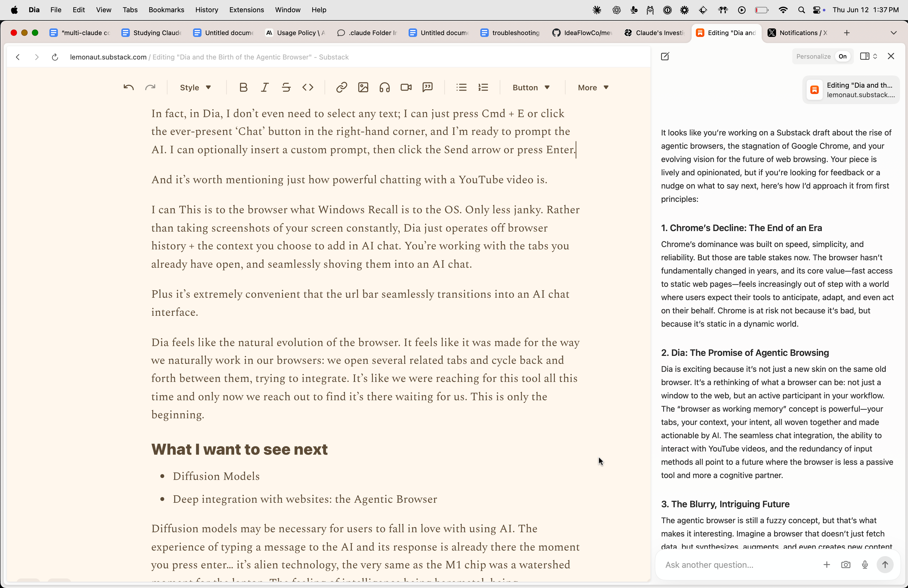Image resolution: width=908 pixels, height=588 pixels.
Task: Apply italic formatting
Action: coord(264,87)
